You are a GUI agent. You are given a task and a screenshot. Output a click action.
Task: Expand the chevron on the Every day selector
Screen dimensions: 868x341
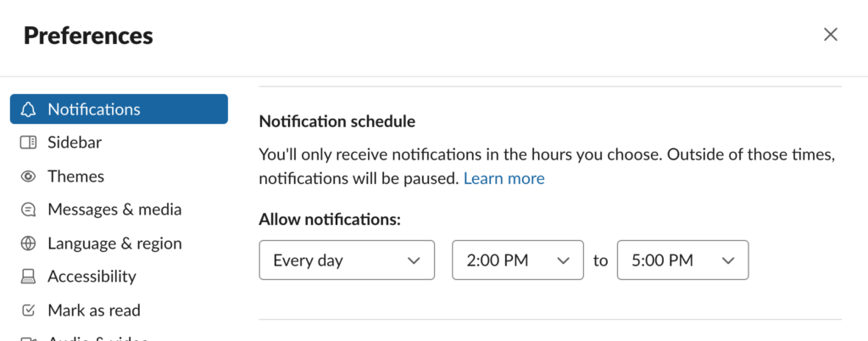point(414,260)
